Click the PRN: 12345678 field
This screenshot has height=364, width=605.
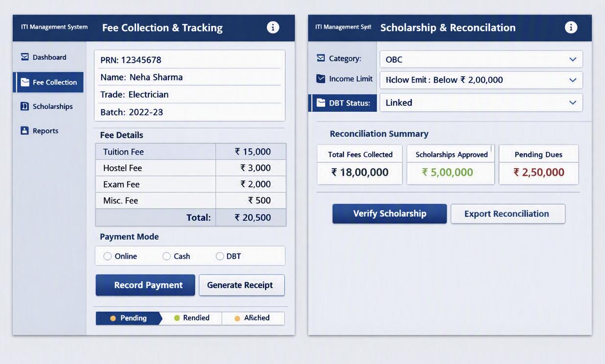pyautogui.click(x=190, y=60)
